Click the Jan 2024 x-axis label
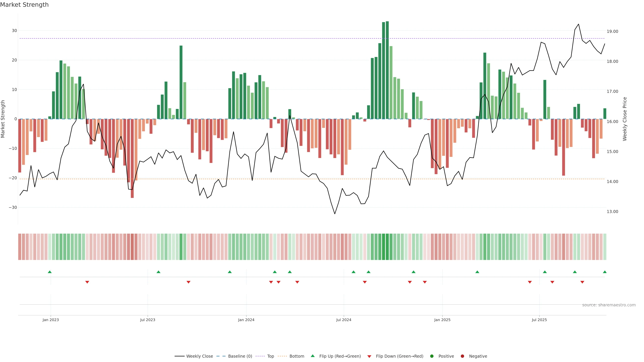The height and width of the screenshot is (362, 644). 246,320
